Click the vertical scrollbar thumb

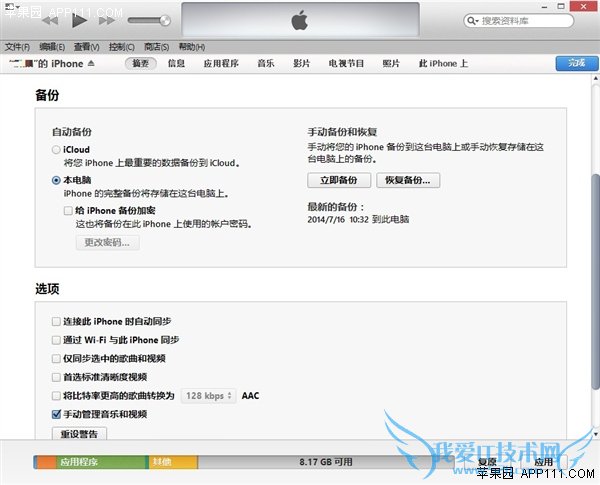point(595,281)
